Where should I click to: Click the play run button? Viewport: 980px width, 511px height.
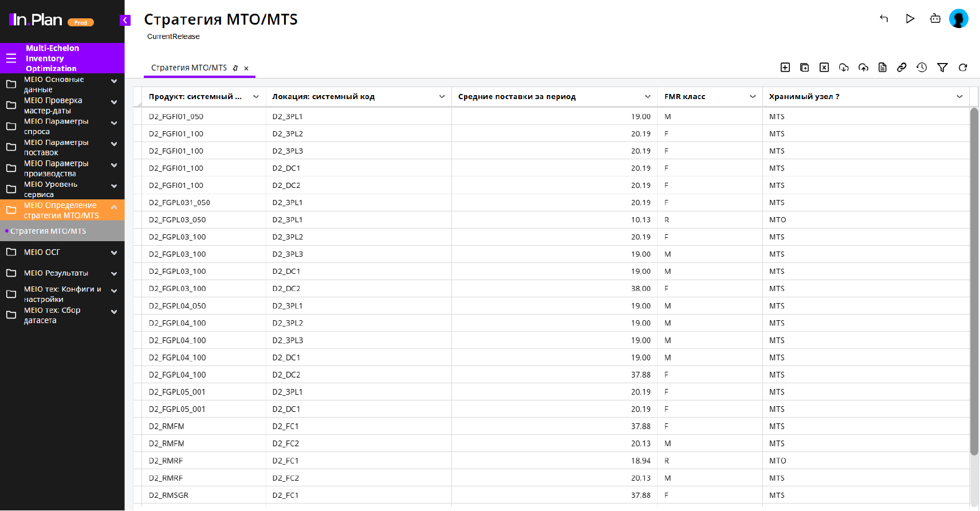(910, 19)
